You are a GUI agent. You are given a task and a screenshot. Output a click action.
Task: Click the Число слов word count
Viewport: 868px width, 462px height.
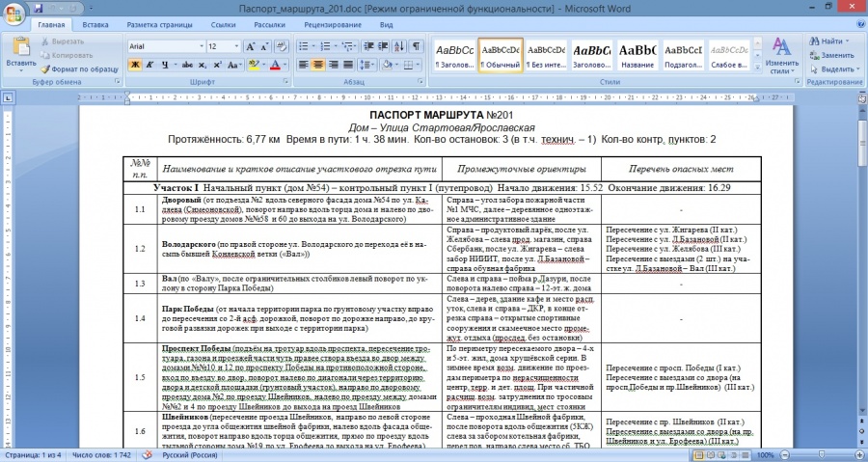coord(102,455)
